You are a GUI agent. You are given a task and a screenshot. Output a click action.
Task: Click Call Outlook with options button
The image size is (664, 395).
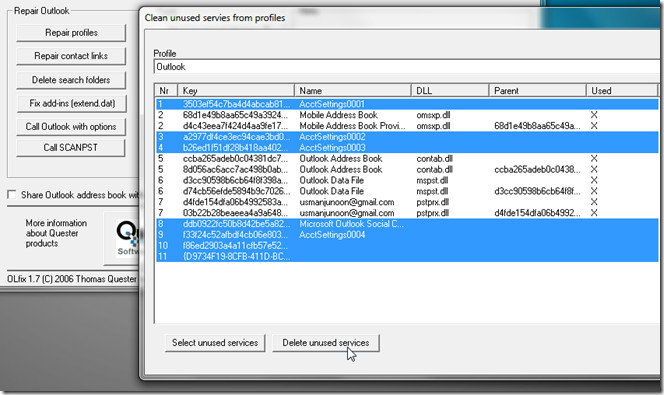71,127
